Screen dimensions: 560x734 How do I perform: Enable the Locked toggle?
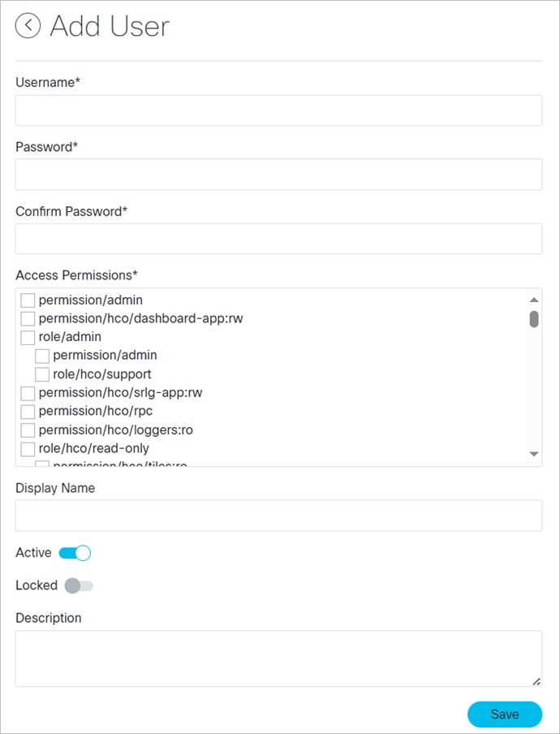point(78,585)
